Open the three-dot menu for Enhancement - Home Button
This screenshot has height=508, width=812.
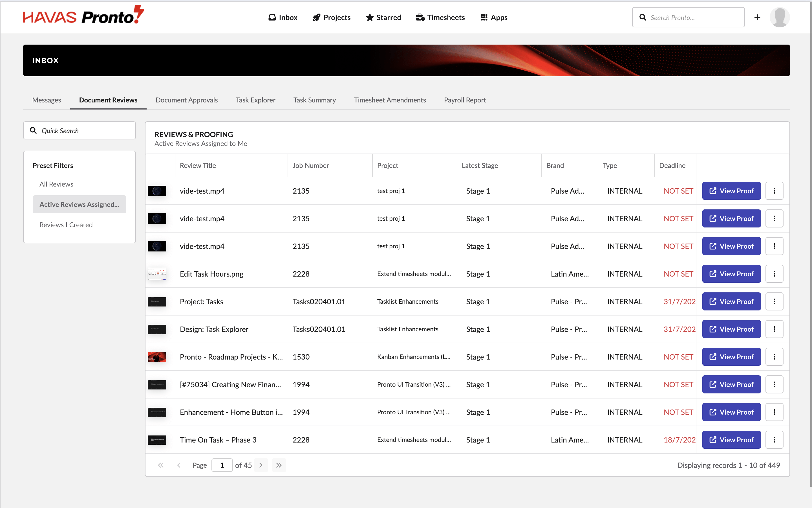point(775,412)
